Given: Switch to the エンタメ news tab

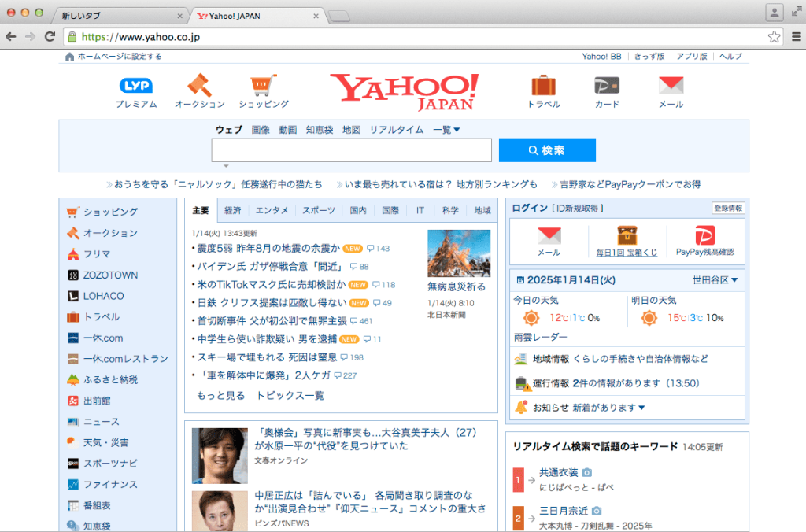Looking at the screenshot, I should pos(272,210).
